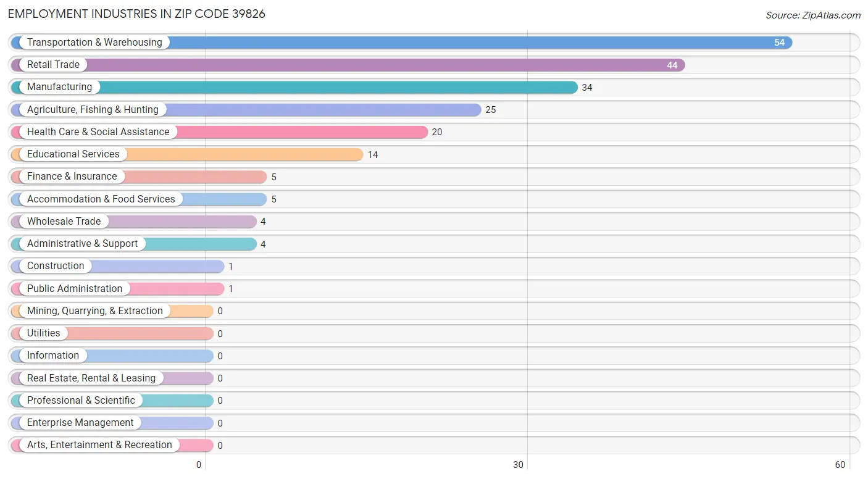The height and width of the screenshot is (479, 868).
Task: Click the Agriculture, Fishing & Hunting label
Action: (93, 109)
